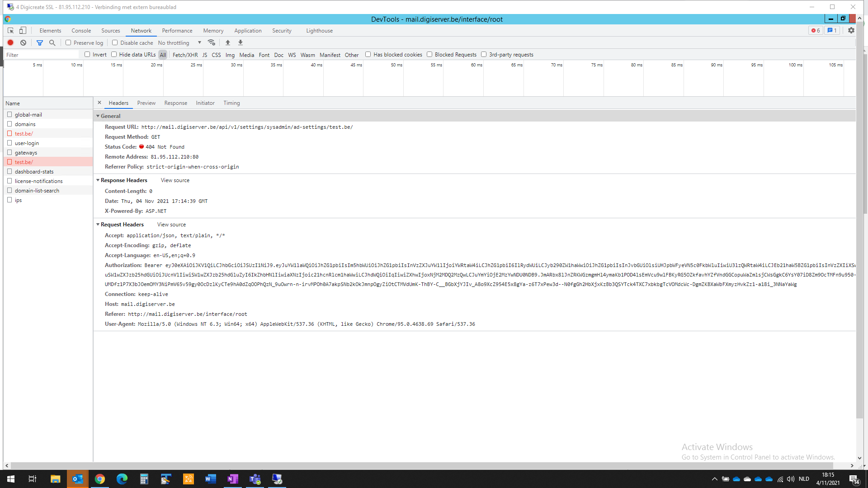Collapse the Response Headers section
The image size is (868, 488).
point(98,180)
